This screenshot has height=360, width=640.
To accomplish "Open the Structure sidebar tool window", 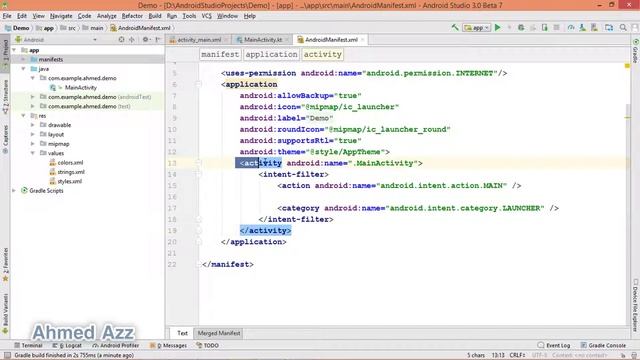I will pyautogui.click(x=5, y=97).
